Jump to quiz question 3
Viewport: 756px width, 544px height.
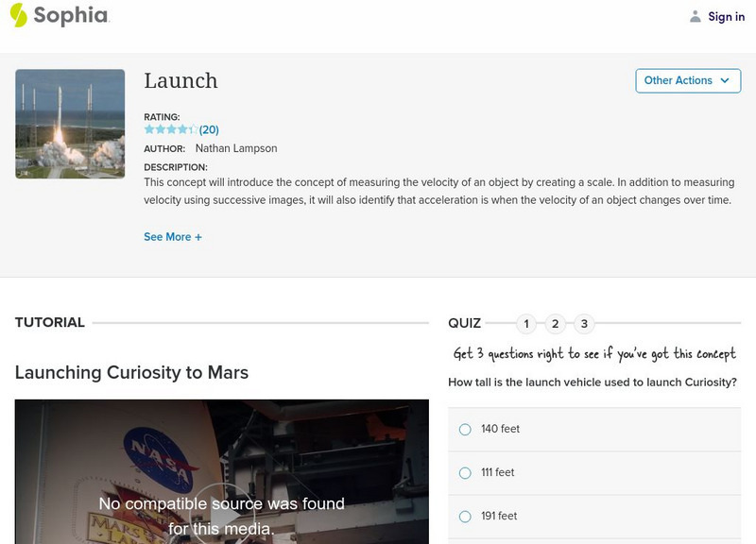[x=584, y=324]
